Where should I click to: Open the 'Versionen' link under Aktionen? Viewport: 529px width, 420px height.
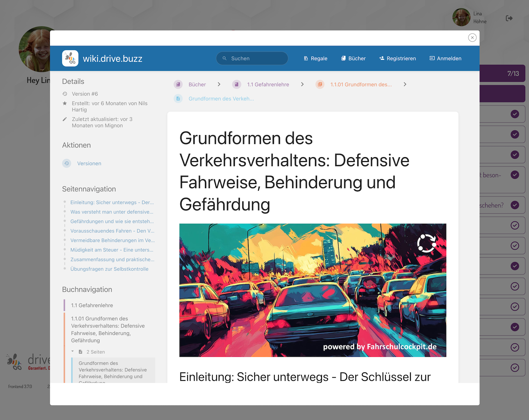pyautogui.click(x=89, y=163)
